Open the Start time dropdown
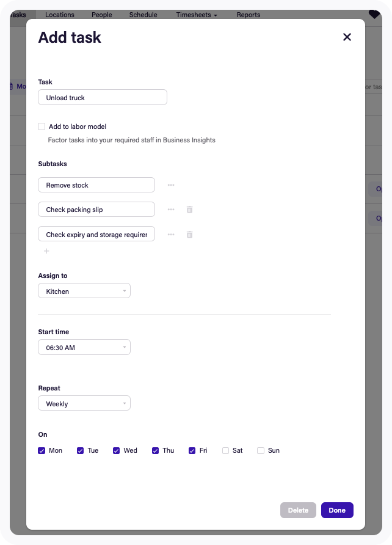 click(84, 346)
